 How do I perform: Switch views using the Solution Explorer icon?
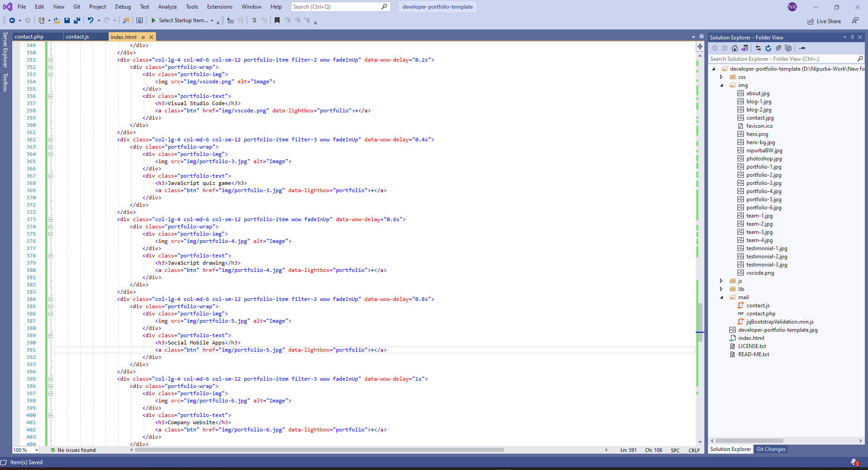745,48
